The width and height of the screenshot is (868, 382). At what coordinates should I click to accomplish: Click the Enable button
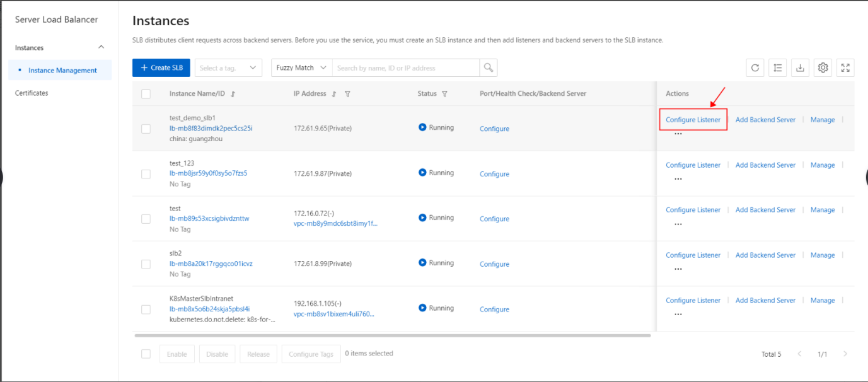coord(177,354)
